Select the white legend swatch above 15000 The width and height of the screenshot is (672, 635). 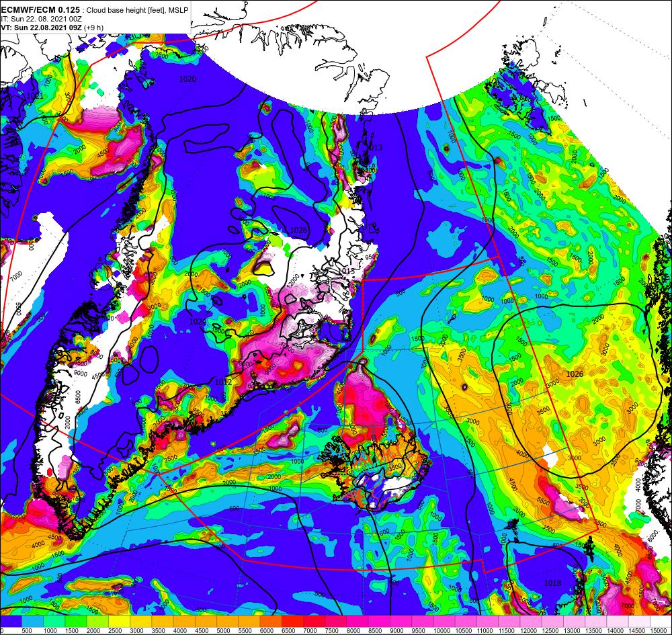[661, 620]
